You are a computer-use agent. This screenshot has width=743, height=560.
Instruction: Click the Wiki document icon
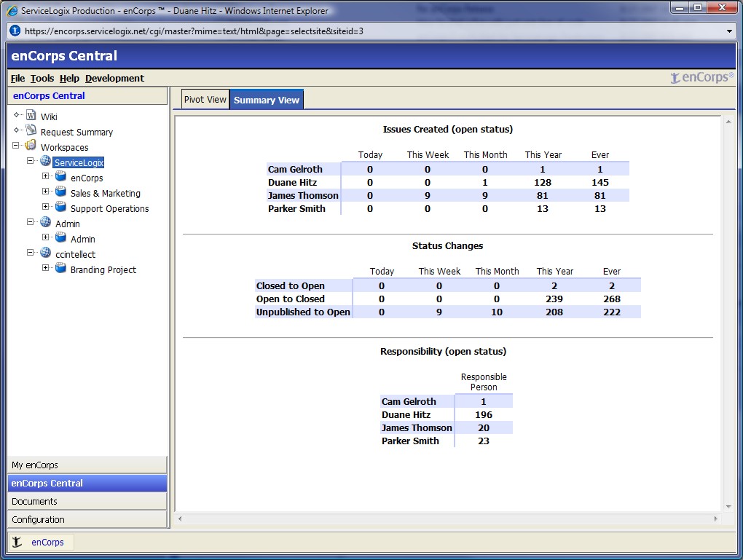point(31,116)
